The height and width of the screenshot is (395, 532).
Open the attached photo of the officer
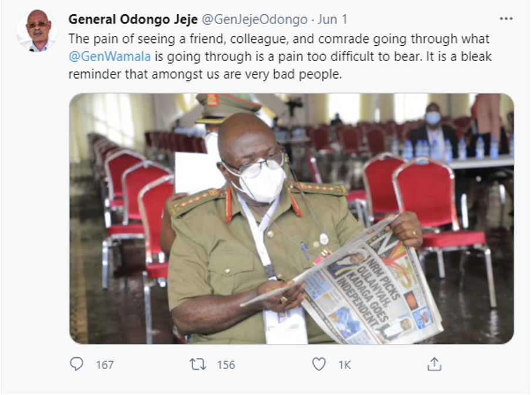pos(291,219)
